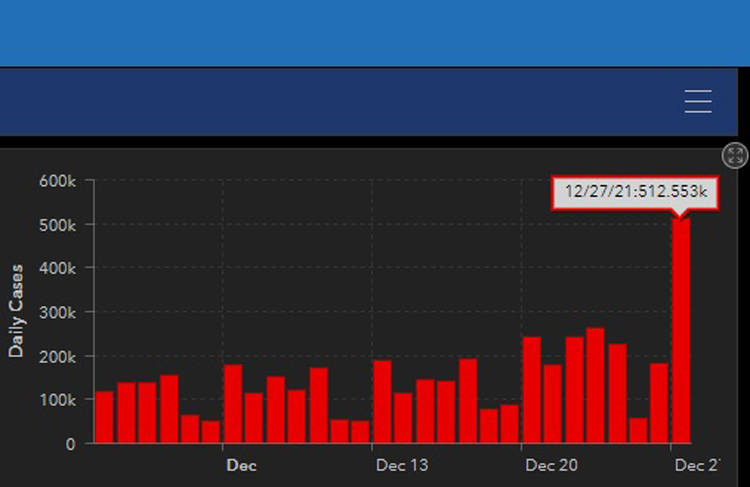Image resolution: width=750 pixels, height=487 pixels.
Task: Open the hamburger menu in the header
Action: pyautogui.click(x=698, y=101)
